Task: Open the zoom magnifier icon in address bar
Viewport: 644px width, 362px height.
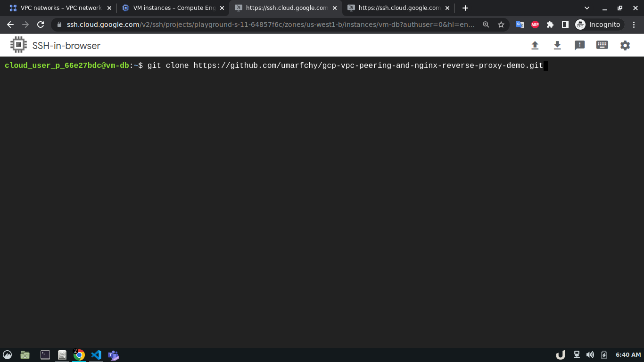Action: (x=486, y=25)
